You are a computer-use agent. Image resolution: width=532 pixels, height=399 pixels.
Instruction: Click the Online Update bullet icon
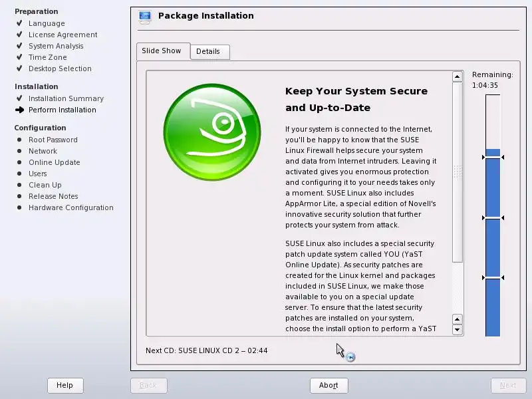click(x=19, y=162)
